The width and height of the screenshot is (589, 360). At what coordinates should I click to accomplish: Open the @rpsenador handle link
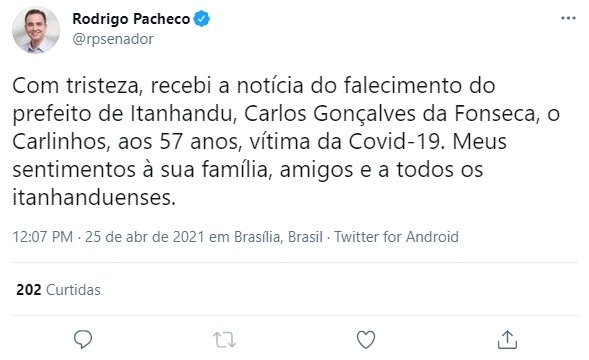[x=113, y=39]
